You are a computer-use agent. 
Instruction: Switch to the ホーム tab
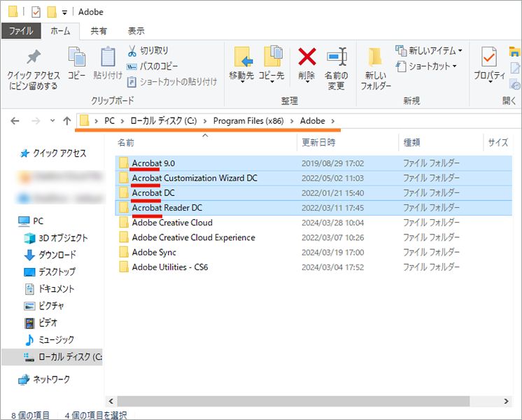click(x=60, y=31)
